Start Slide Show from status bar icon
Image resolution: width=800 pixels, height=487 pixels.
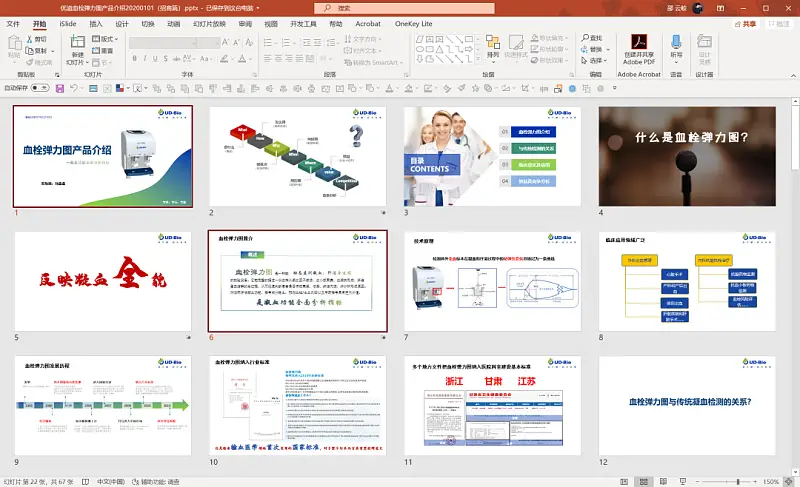pos(683,481)
